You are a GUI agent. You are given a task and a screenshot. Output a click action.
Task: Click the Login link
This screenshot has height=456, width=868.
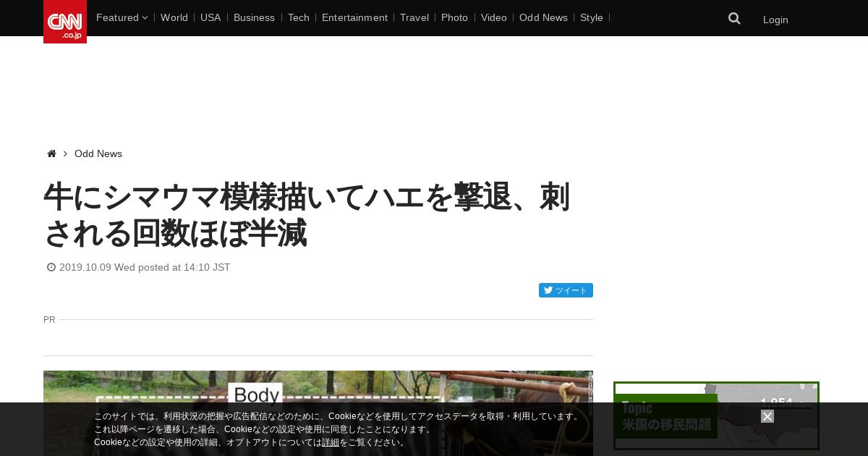coord(775,20)
